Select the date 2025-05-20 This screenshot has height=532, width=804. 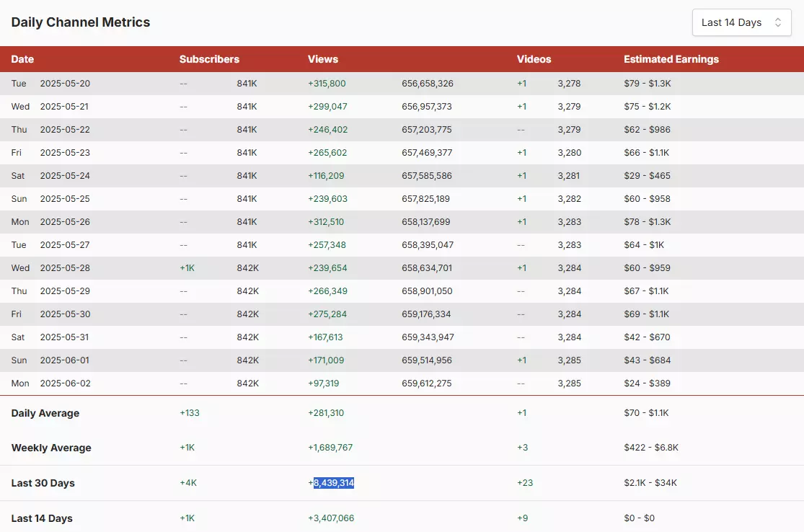(65, 84)
